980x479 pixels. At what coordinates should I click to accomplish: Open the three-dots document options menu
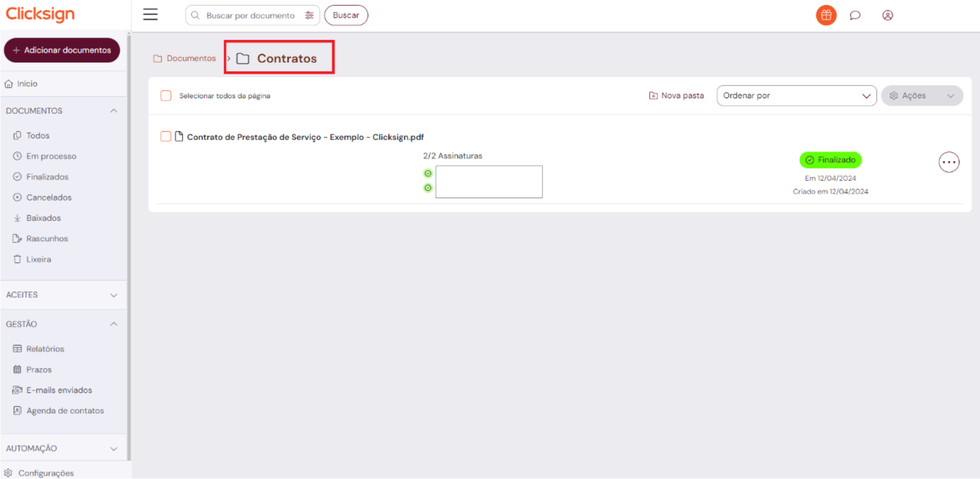[948, 162]
